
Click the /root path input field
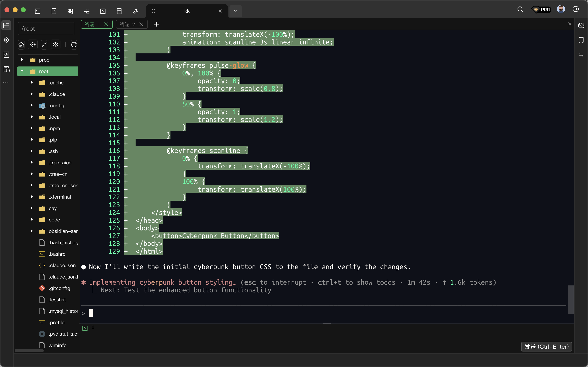pos(46,29)
